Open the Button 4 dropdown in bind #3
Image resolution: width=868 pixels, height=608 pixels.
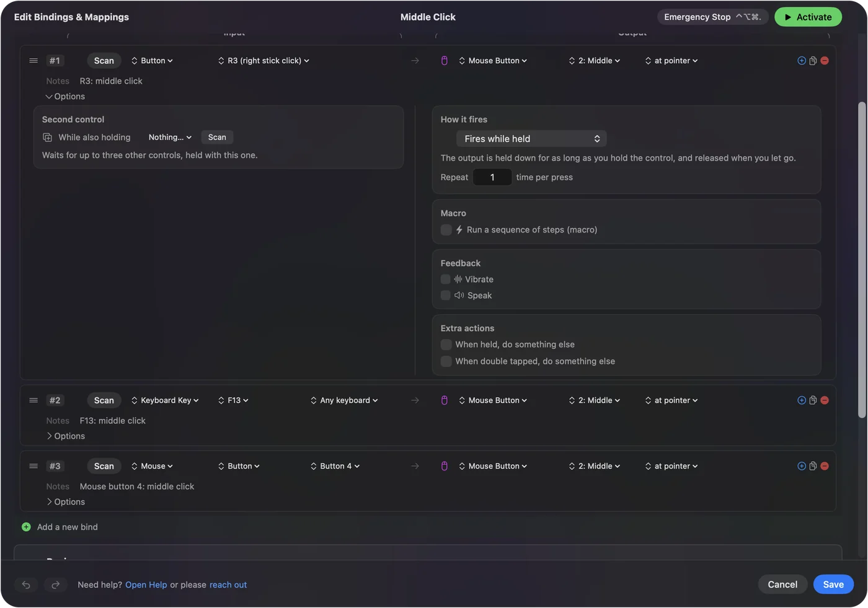[335, 466]
